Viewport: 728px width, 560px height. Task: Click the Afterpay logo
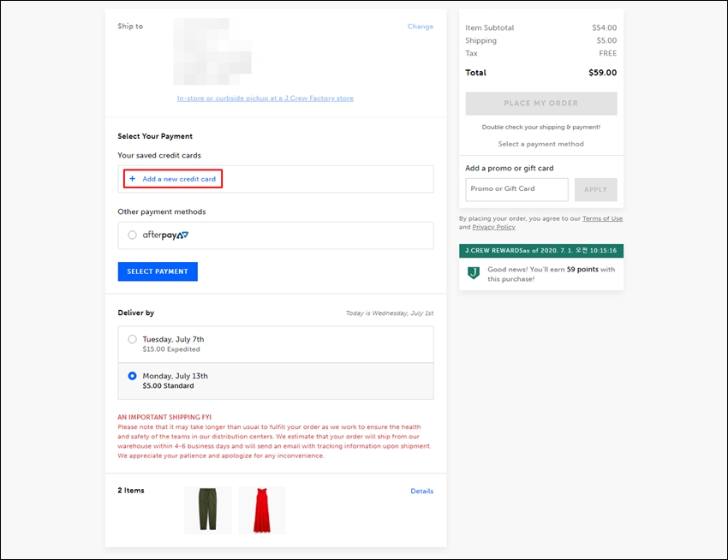point(165,235)
